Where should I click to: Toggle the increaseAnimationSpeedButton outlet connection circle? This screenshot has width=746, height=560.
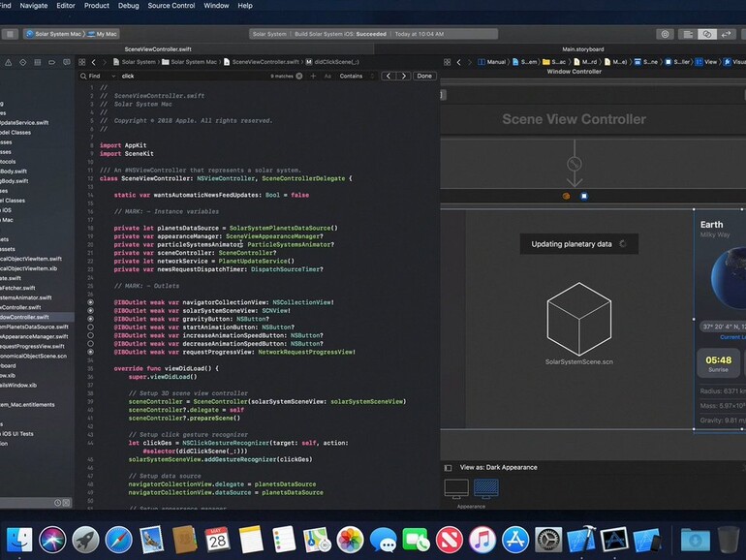point(90,335)
